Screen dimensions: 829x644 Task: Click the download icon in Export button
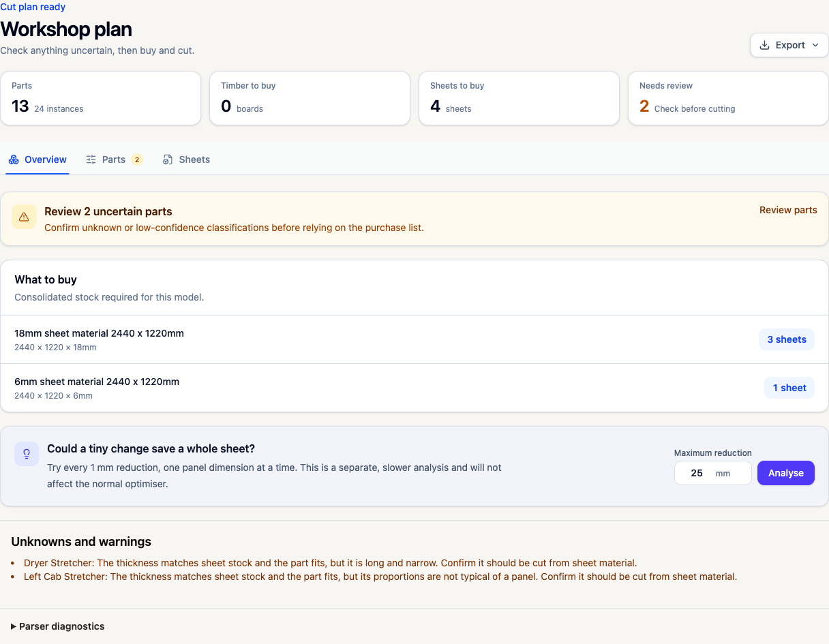tap(765, 45)
